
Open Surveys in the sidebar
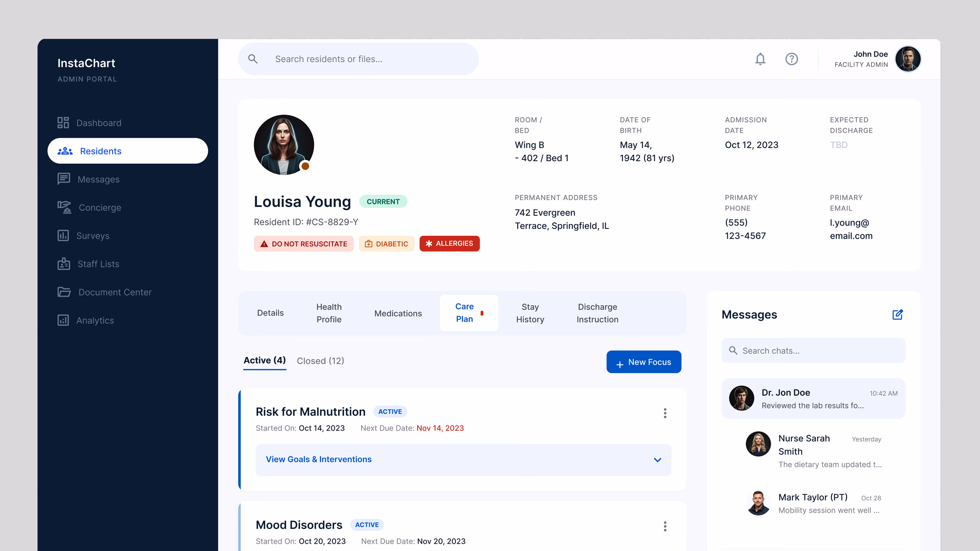(93, 236)
